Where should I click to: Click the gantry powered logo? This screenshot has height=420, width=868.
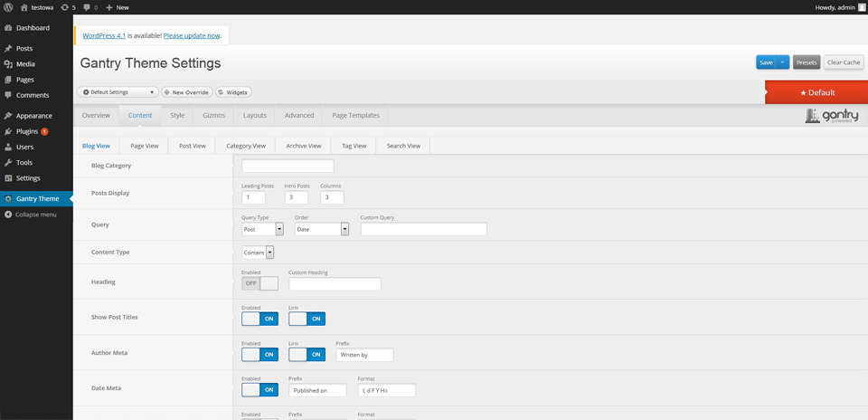click(x=832, y=116)
